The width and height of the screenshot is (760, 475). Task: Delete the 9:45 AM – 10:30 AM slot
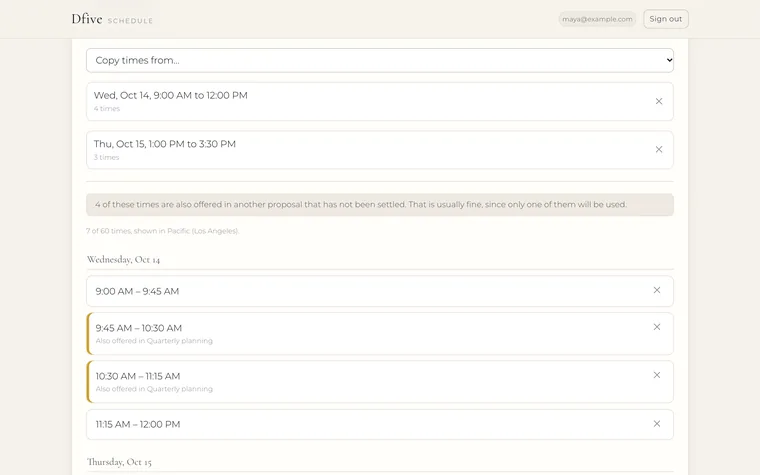click(657, 327)
